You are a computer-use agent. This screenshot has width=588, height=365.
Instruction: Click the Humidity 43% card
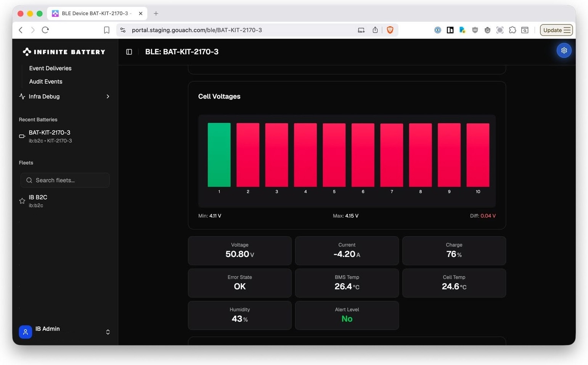(240, 315)
